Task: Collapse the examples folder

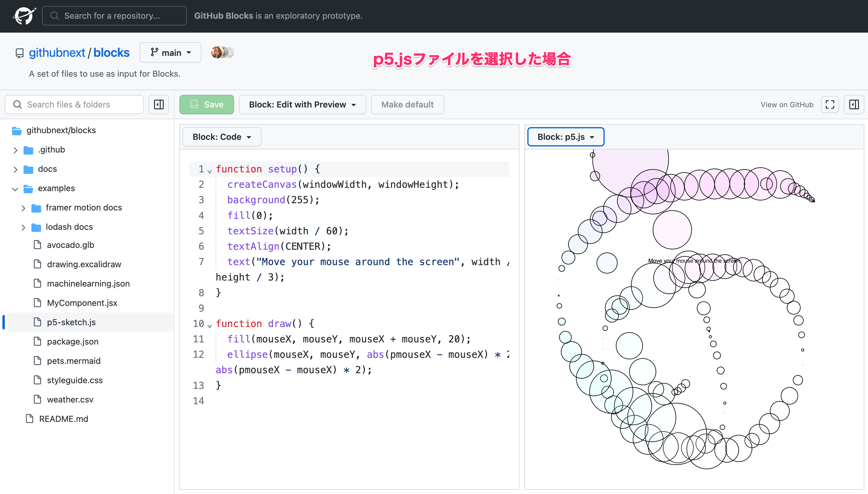Action: pyautogui.click(x=15, y=189)
